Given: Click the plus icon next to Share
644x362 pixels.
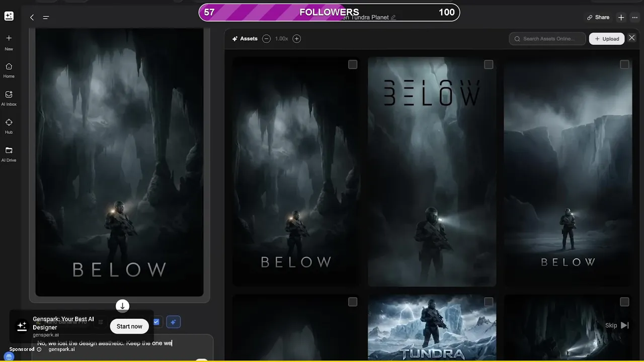Looking at the screenshot, I should pyautogui.click(x=621, y=18).
